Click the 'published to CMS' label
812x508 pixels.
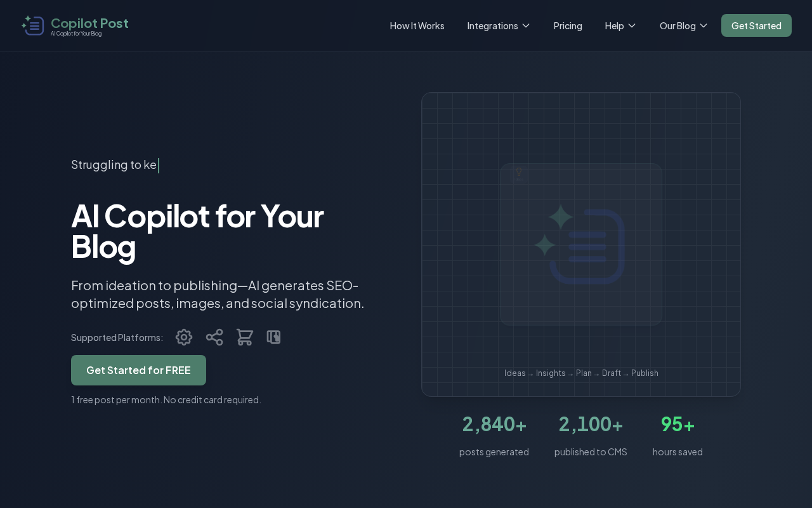tap(591, 451)
